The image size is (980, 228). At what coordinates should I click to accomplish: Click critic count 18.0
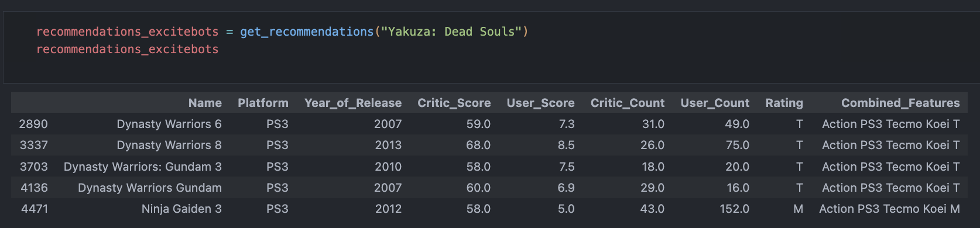[653, 167]
